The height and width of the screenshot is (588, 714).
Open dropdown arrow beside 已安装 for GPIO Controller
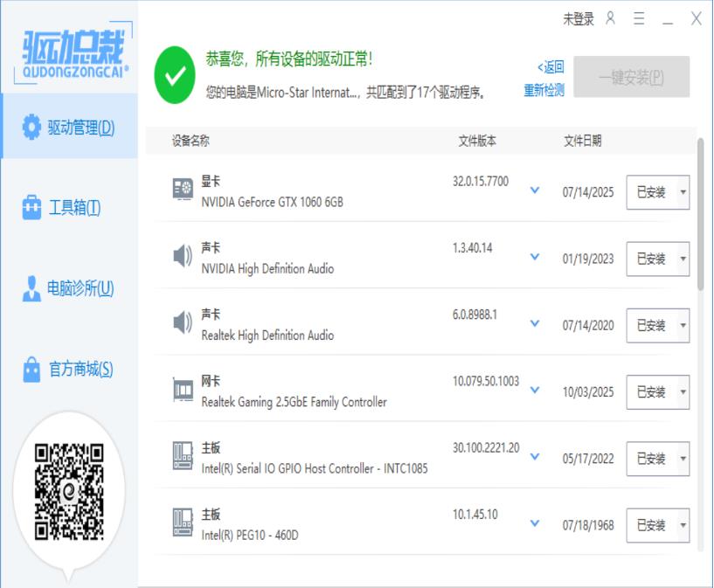coord(683,459)
